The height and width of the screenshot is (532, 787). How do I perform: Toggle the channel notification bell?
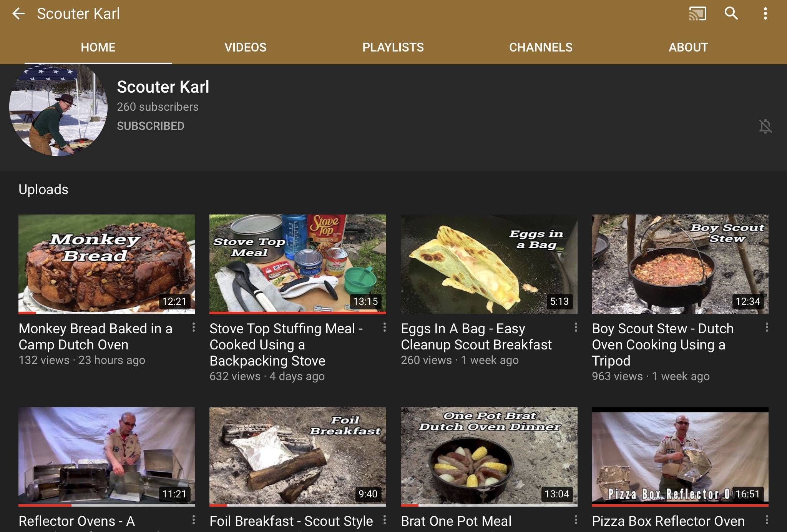pos(765,126)
